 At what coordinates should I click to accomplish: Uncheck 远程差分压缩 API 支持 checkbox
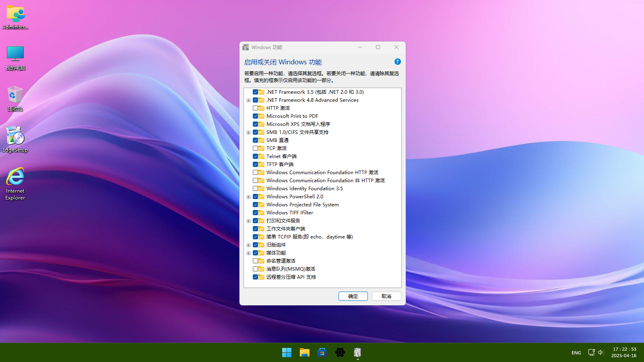255,277
